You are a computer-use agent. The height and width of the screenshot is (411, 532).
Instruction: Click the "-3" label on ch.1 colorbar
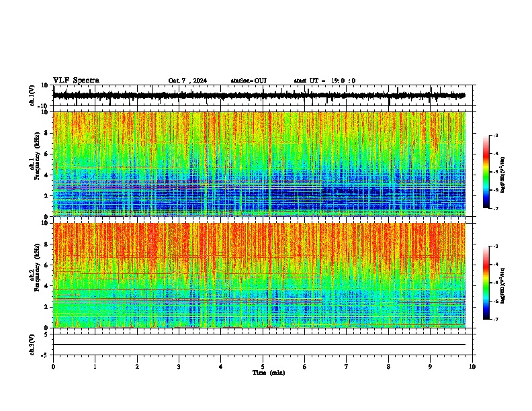coord(495,135)
